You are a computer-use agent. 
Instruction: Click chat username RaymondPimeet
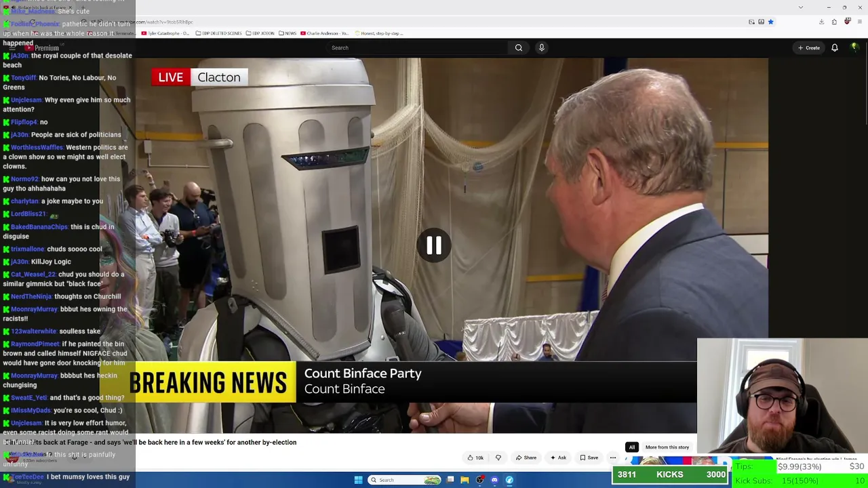35,344
